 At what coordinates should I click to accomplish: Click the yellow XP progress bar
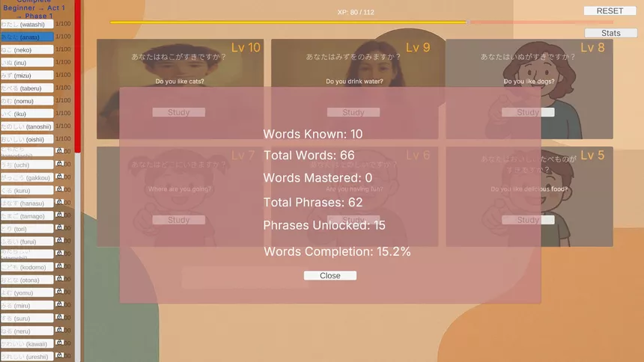[x=289, y=22]
